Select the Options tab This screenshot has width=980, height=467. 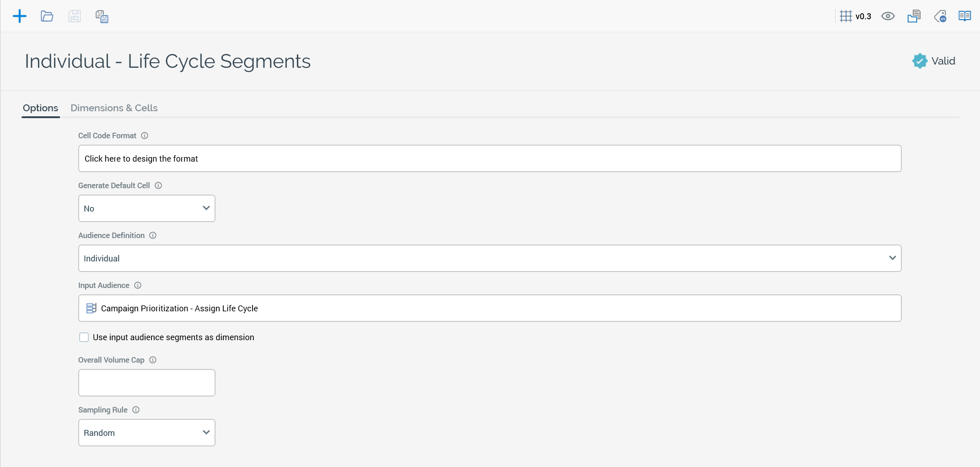point(40,108)
